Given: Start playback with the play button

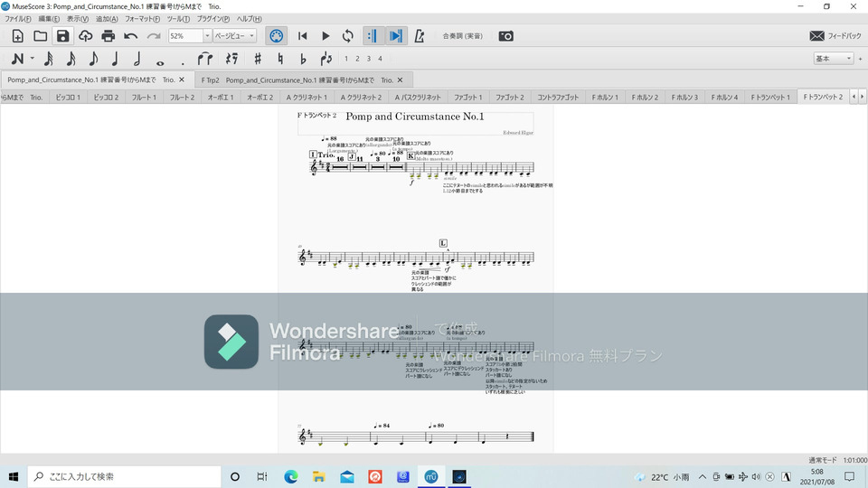Looking at the screenshot, I should point(325,36).
